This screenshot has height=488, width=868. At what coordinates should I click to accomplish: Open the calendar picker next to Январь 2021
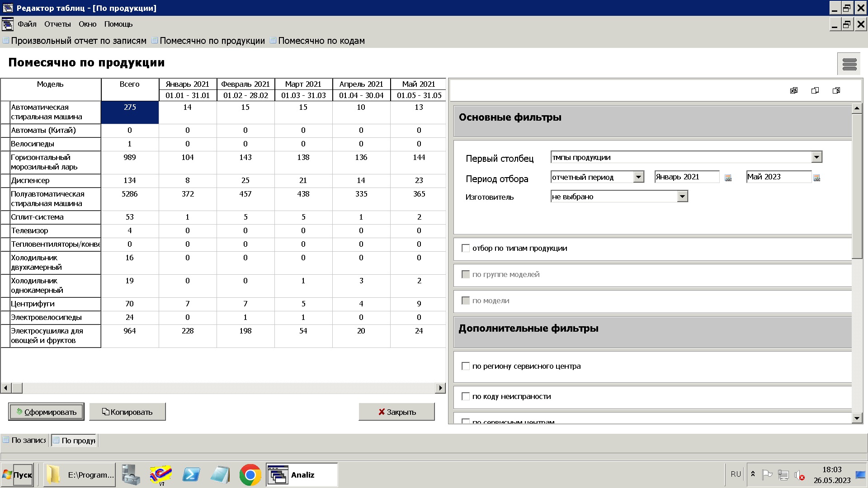click(x=728, y=178)
